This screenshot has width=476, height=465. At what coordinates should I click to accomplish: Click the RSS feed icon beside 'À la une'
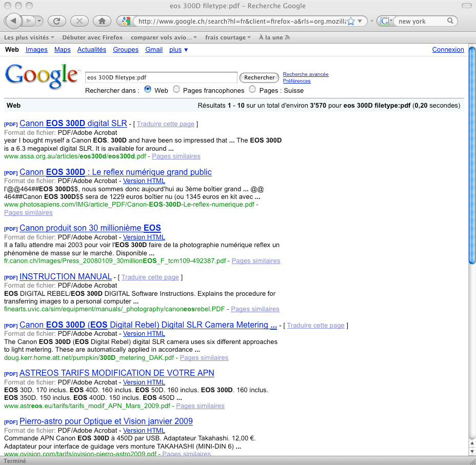287,37
